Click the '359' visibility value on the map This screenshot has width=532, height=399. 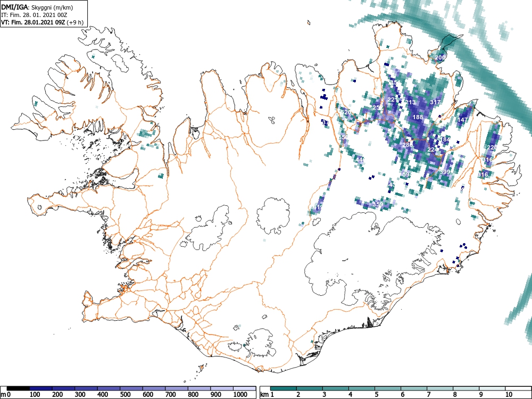[x=378, y=204]
